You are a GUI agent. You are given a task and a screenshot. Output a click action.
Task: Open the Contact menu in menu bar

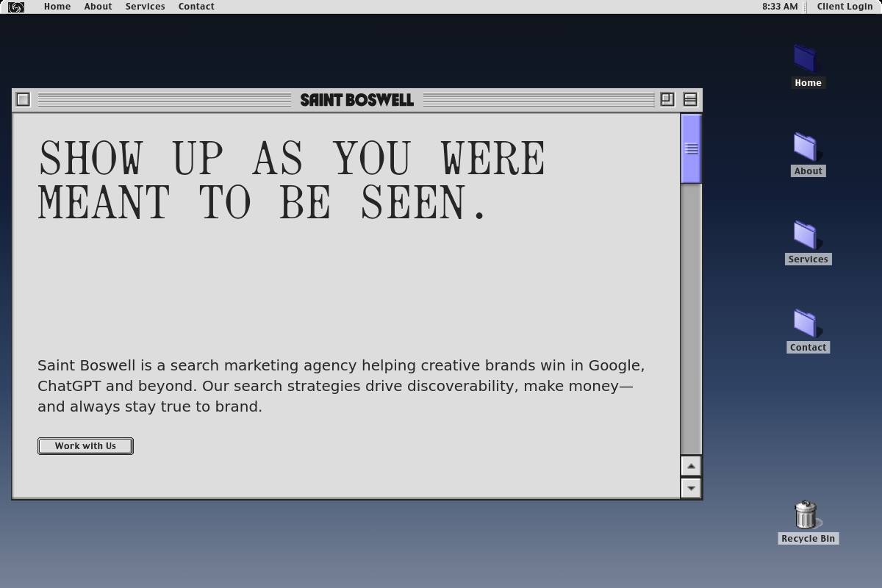click(196, 7)
